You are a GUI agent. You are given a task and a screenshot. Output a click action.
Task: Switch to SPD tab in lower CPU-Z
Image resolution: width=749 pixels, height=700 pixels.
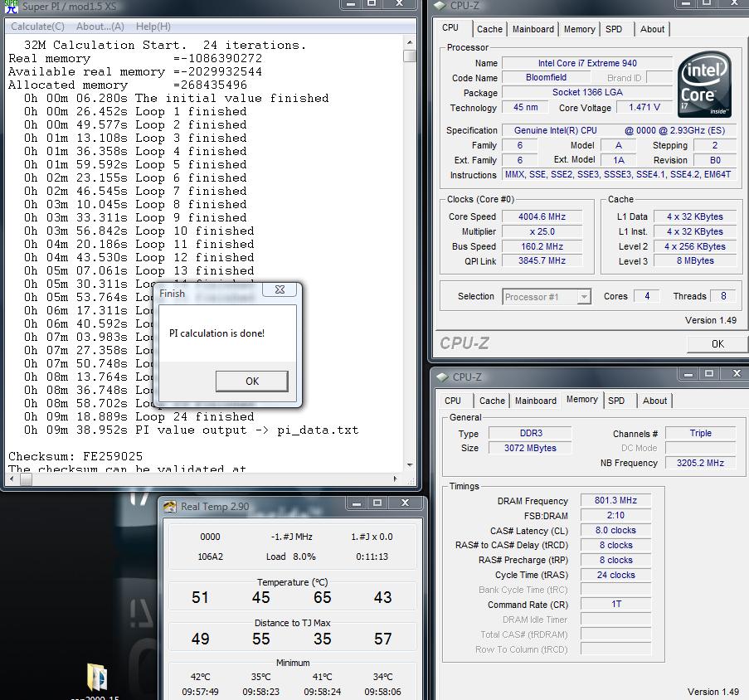[x=616, y=401]
